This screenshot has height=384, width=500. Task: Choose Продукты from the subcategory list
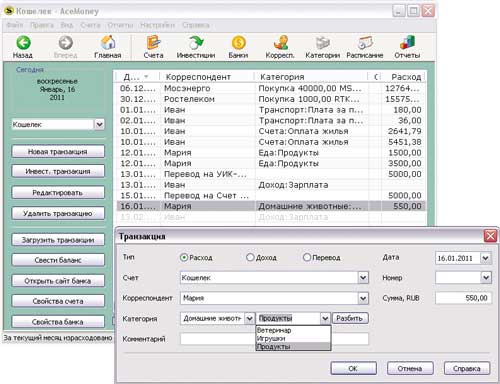(x=293, y=346)
